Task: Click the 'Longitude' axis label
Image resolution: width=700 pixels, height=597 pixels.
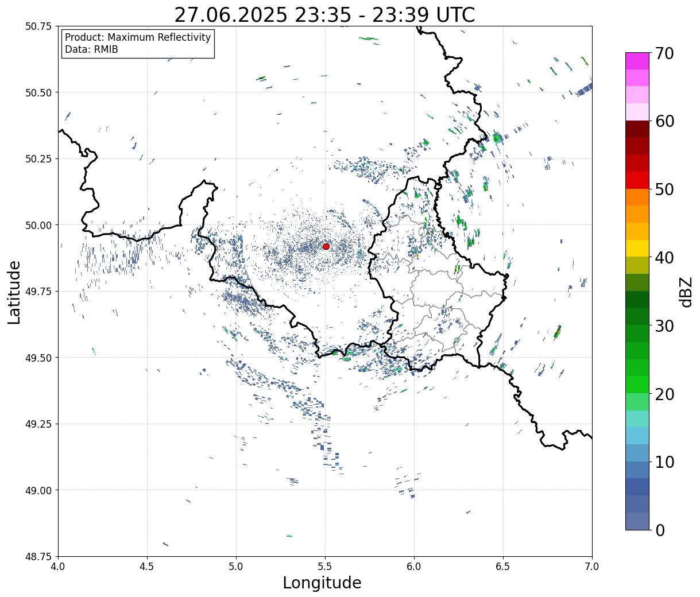Action: pyautogui.click(x=322, y=583)
